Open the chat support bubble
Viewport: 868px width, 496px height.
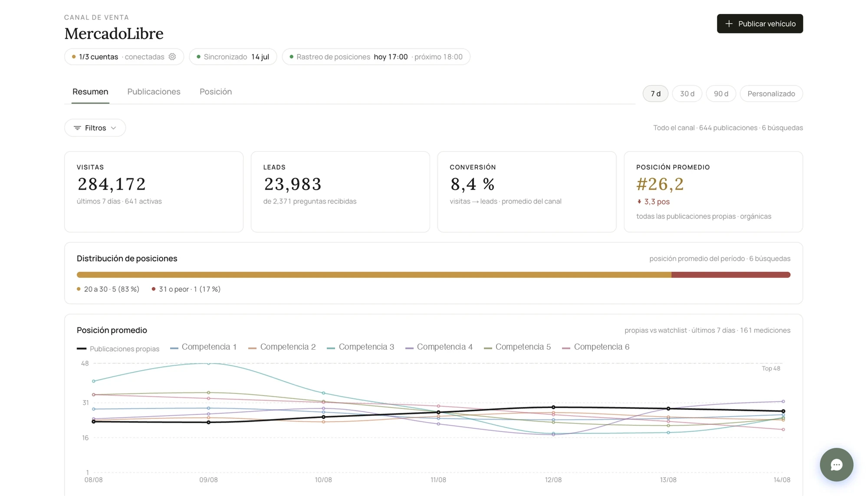tap(836, 464)
